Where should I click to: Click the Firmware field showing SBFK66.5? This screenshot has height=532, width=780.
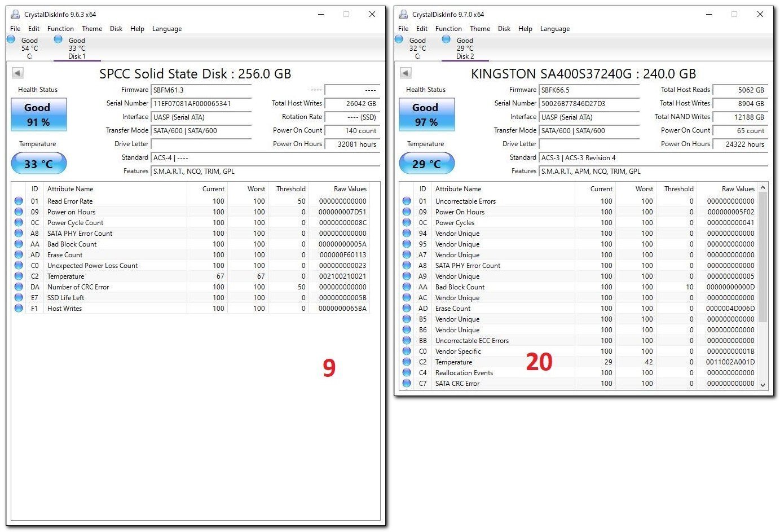click(589, 90)
